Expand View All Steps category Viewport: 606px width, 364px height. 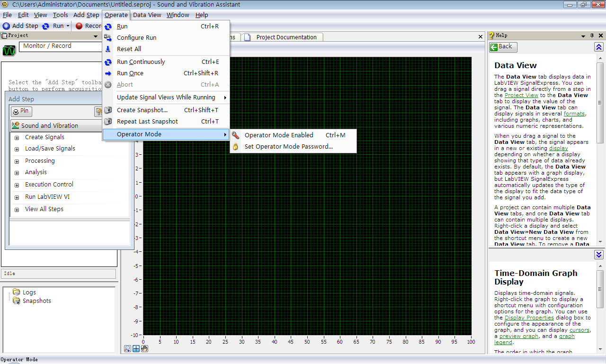[x=17, y=210]
